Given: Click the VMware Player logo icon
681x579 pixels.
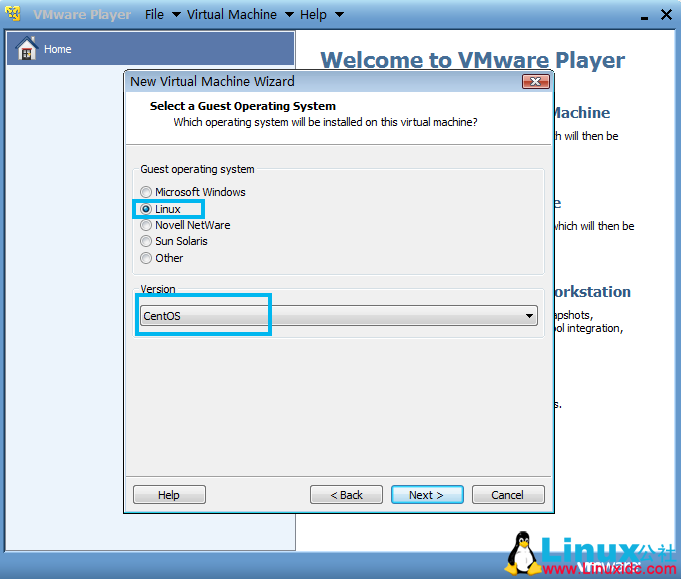Looking at the screenshot, I should [13, 14].
